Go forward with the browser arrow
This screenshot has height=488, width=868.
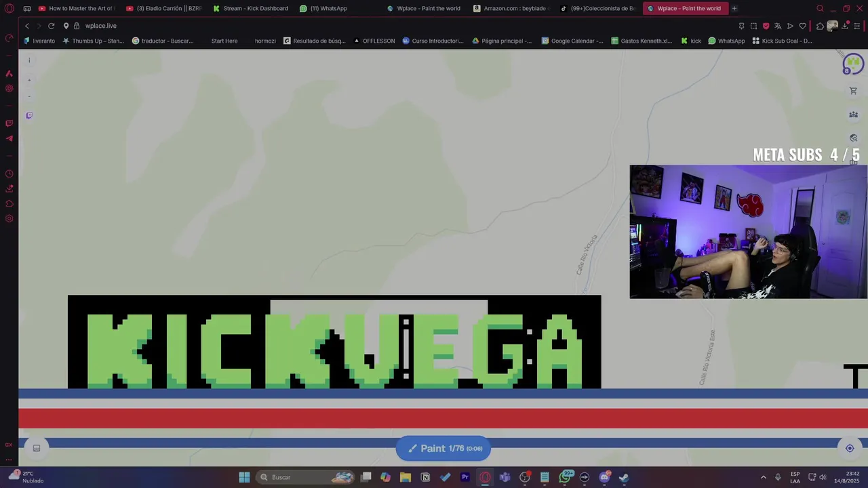click(39, 26)
